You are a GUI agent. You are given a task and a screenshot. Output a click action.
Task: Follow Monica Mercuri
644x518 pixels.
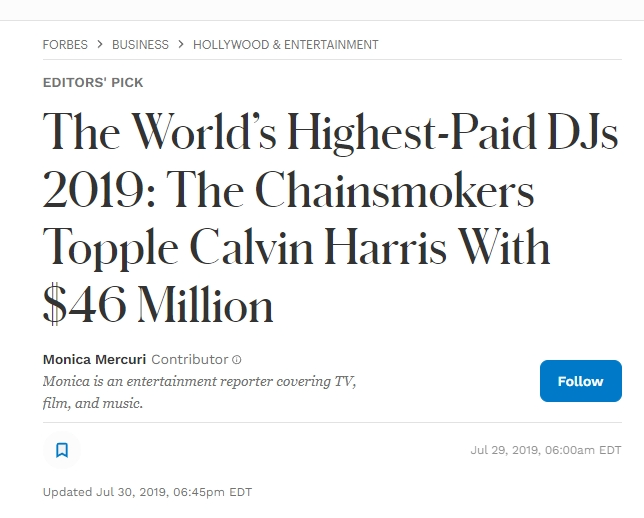click(x=581, y=381)
